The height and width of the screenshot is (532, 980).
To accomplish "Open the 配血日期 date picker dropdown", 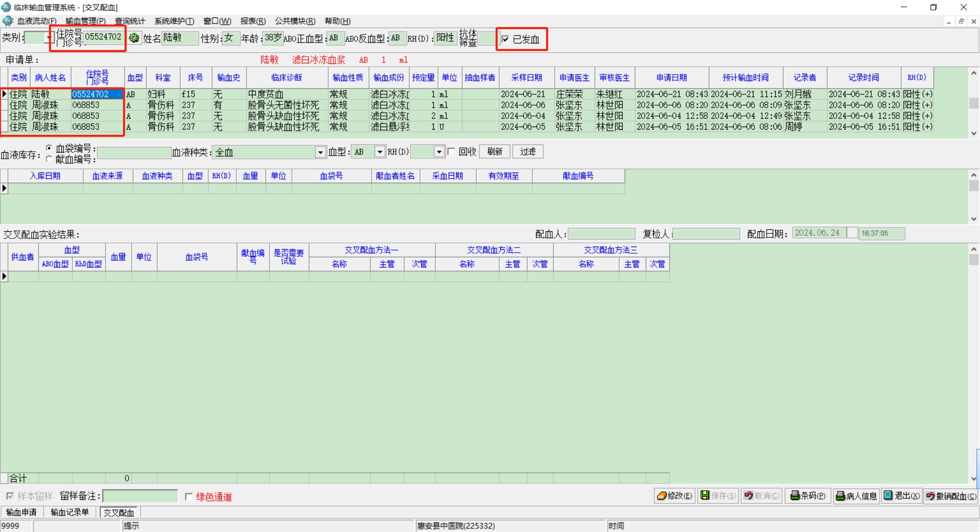I will click(x=852, y=233).
